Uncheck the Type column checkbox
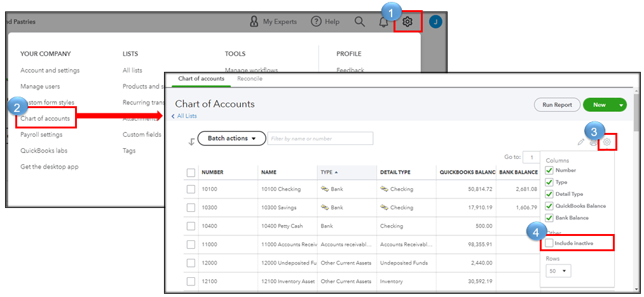Image resolution: width=644 pixels, height=297 pixels. (x=549, y=183)
